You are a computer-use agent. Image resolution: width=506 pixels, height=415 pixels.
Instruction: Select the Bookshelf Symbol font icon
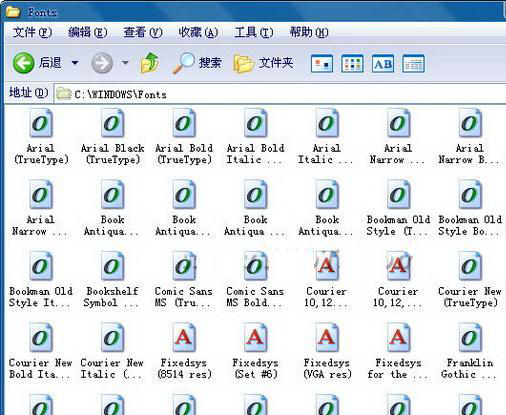112,266
